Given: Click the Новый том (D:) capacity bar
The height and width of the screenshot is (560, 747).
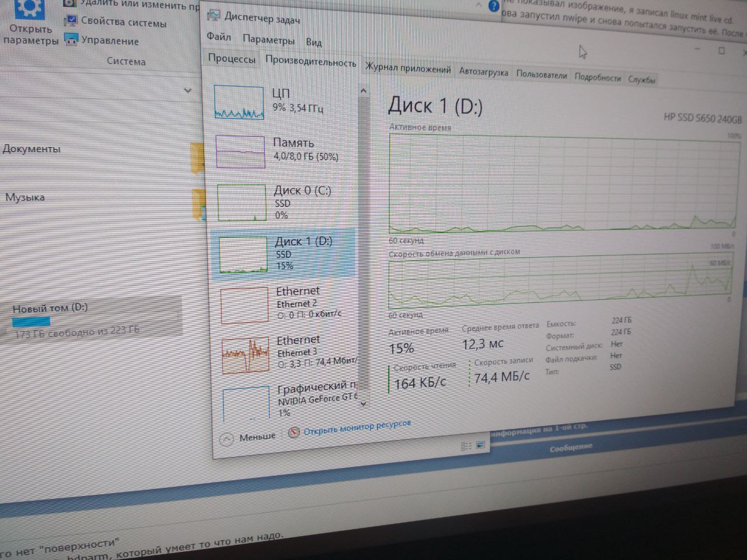Looking at the screenshot, I should point(32,321).
